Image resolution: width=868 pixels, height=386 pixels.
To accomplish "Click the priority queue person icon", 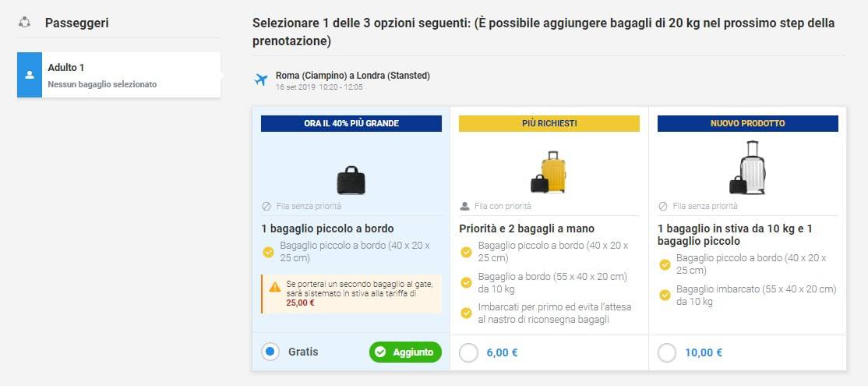I will pos(465,207).
